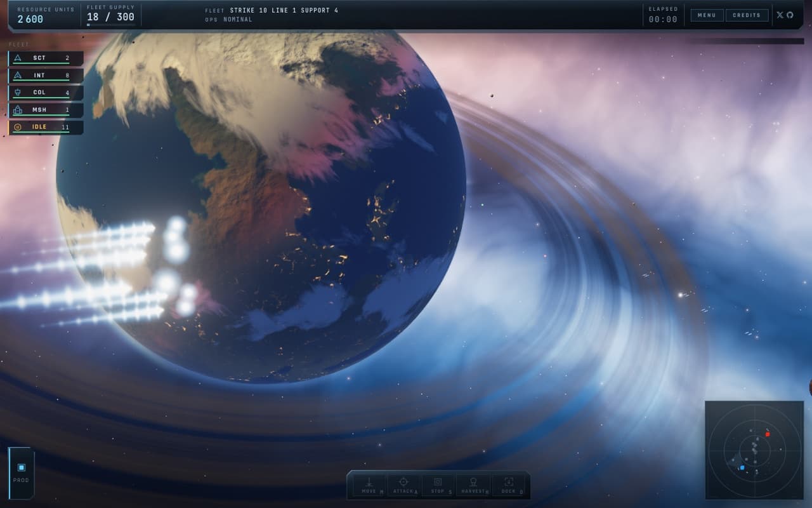Select the MSH mothership group

coord(46,110)
